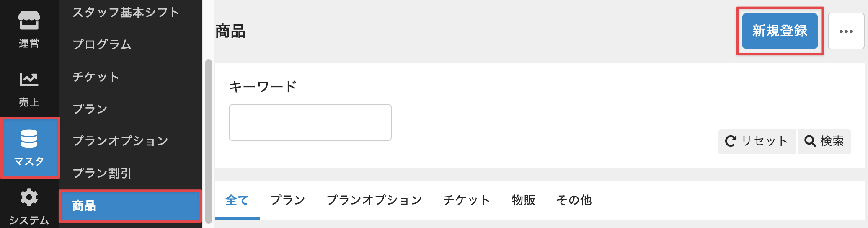Click the 検索 search button
868x228 pixels.
824,141
